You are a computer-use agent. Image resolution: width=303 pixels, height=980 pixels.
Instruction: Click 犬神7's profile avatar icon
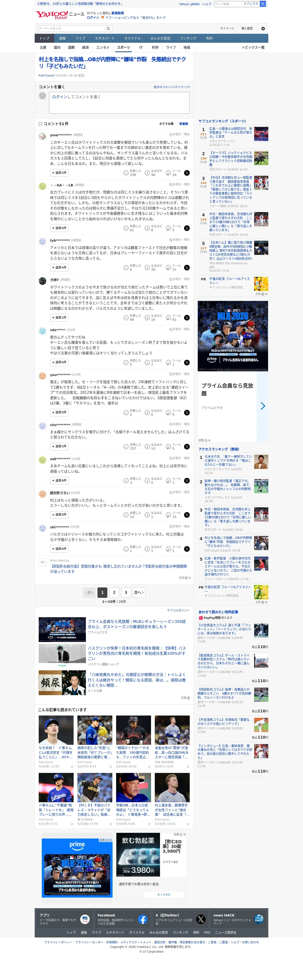42,281
